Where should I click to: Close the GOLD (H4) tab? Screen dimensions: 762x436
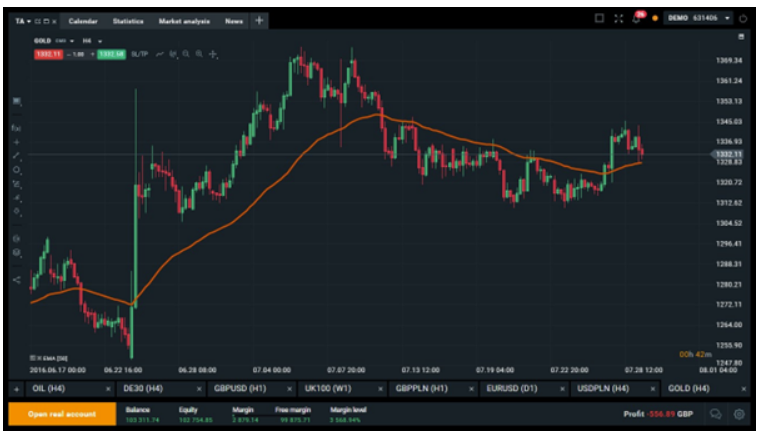[x=744, y=389]
